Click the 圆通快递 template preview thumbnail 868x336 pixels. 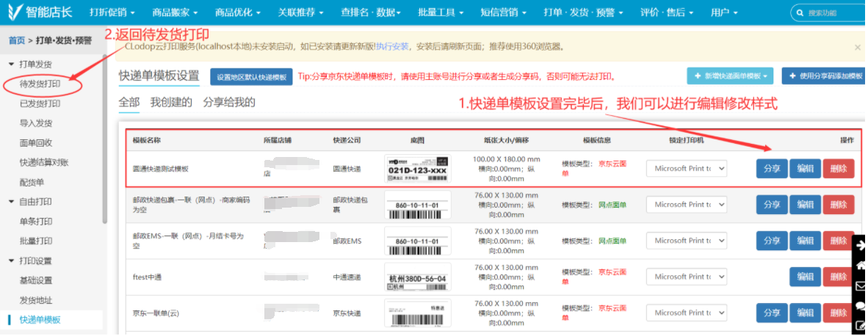click(x=417, y=169)
